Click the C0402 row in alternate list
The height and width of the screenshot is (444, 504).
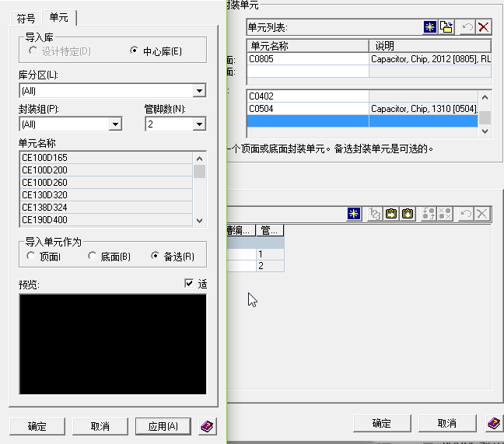coord(362,96)
